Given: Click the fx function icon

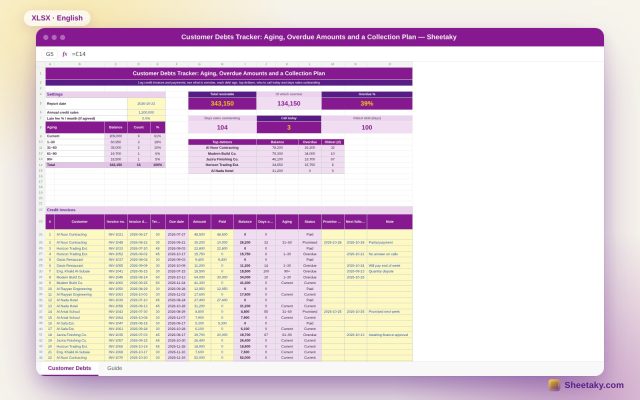Looking at the screenshot, I should 64,54.
